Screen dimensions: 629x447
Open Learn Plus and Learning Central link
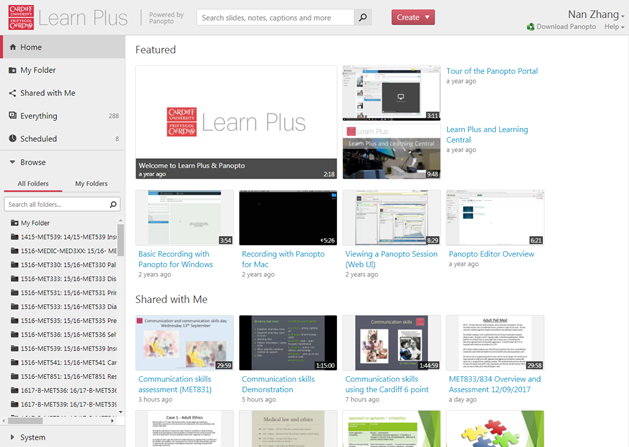click(x=487, y=134)
